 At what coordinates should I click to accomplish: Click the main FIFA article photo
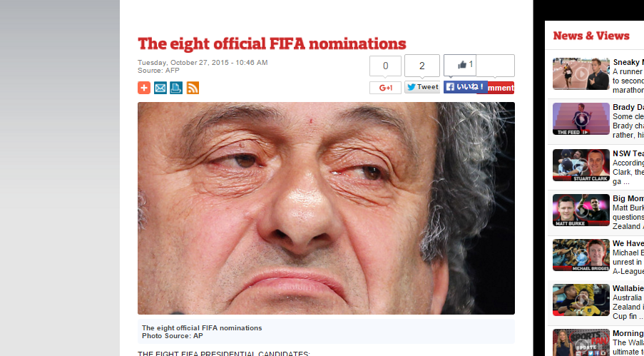coord(326,208)
